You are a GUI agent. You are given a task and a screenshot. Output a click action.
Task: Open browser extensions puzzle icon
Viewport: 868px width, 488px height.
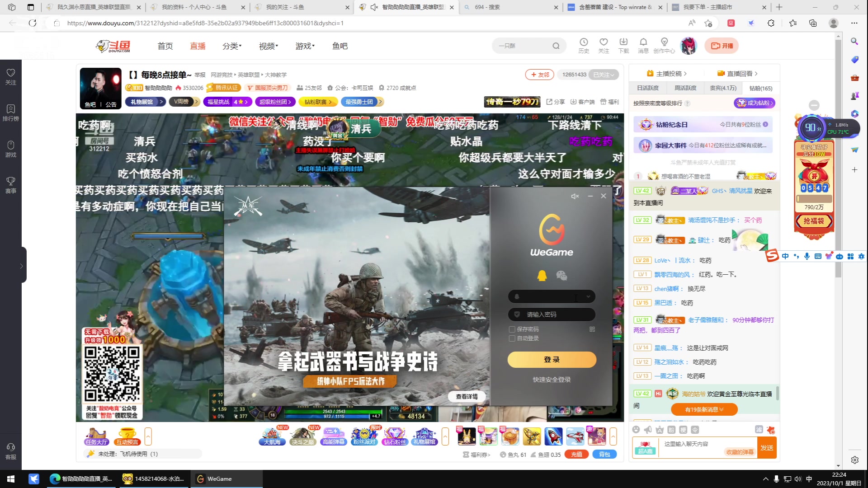coord(771,23)
